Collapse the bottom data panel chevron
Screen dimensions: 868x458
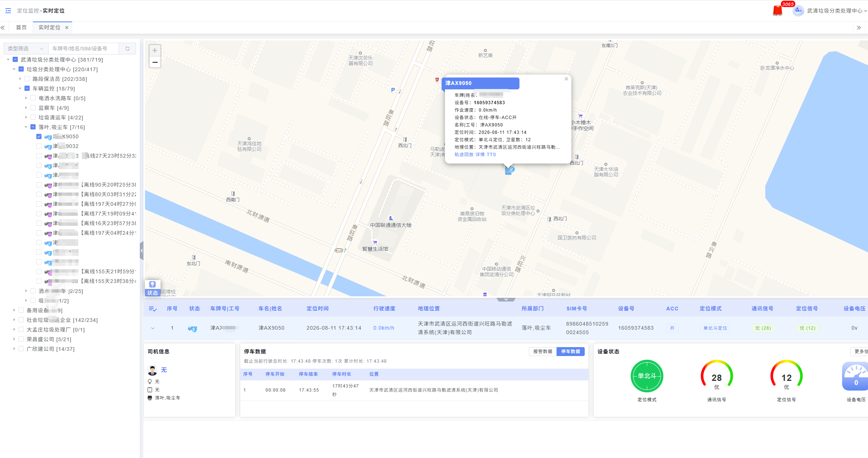pos(506,299)
